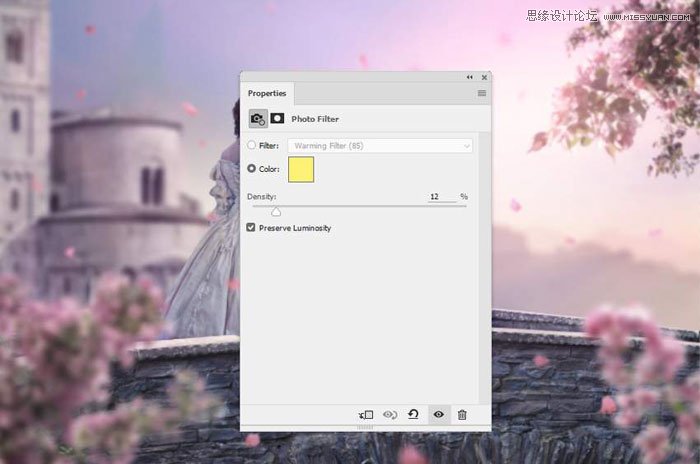
Task: Open the yellow color swatch picker
Action: (301, 169)
